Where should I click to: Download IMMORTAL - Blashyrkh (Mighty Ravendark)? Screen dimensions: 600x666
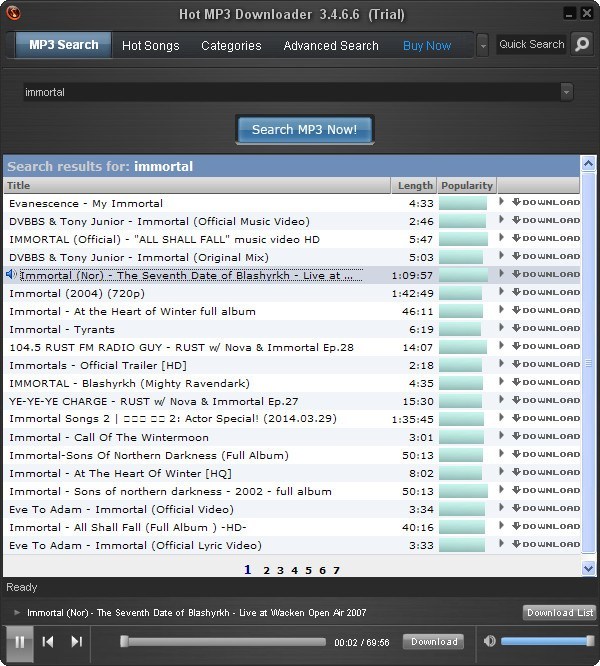(546, 382)
